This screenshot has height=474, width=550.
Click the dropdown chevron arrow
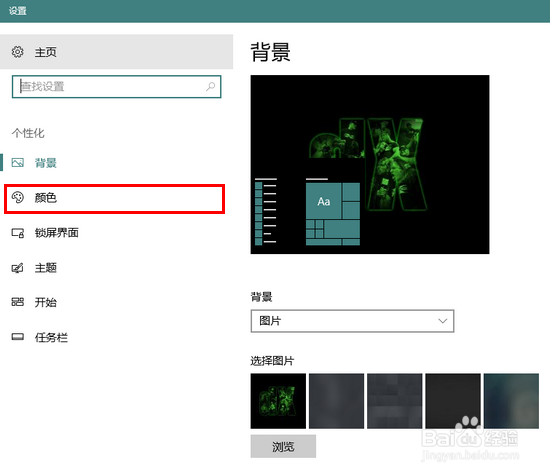coord(443,321)
